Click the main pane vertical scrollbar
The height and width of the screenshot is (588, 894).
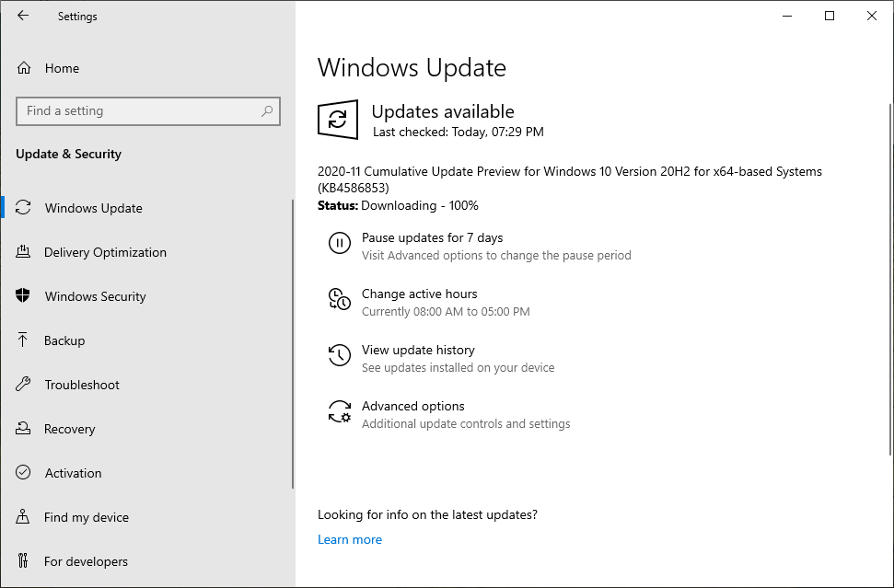(x=890, y=279)
